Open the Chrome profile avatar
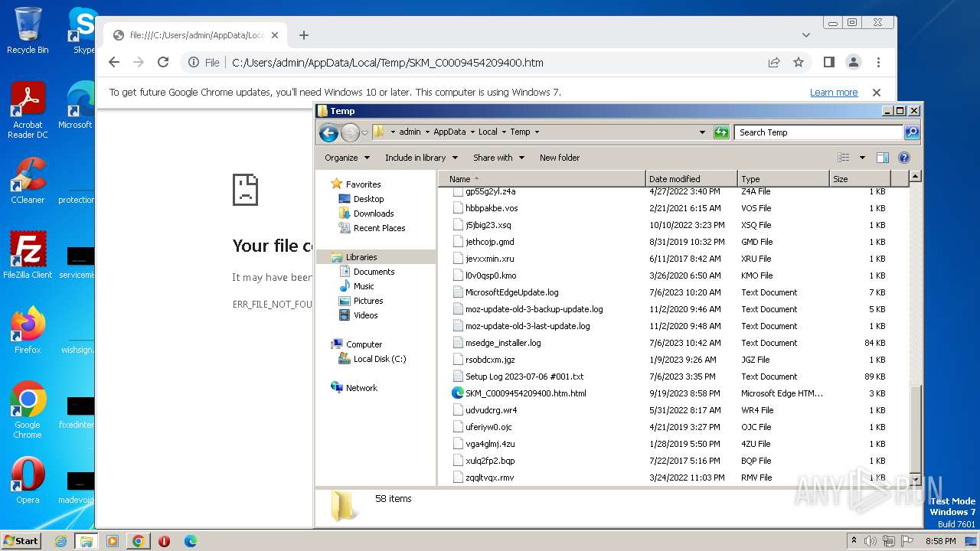This screenshot has width=980, height=551. [x=854, y=63]
